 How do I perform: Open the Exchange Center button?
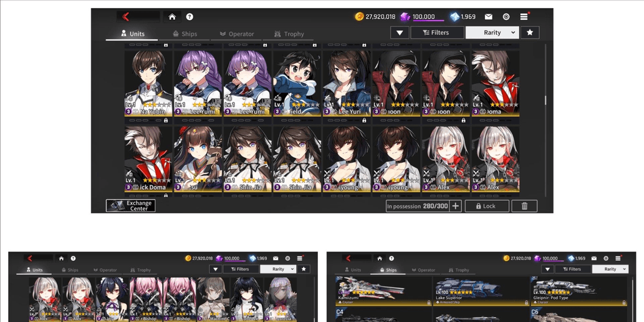pos(130,206)
